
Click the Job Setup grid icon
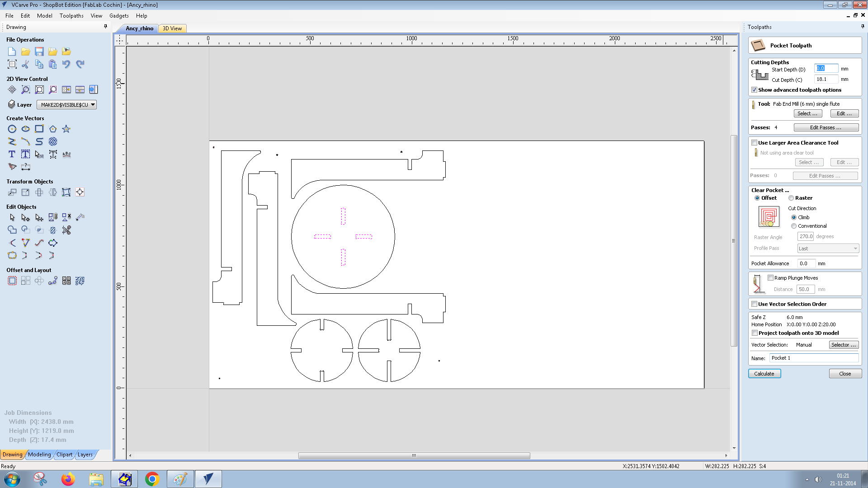point(12,64)
